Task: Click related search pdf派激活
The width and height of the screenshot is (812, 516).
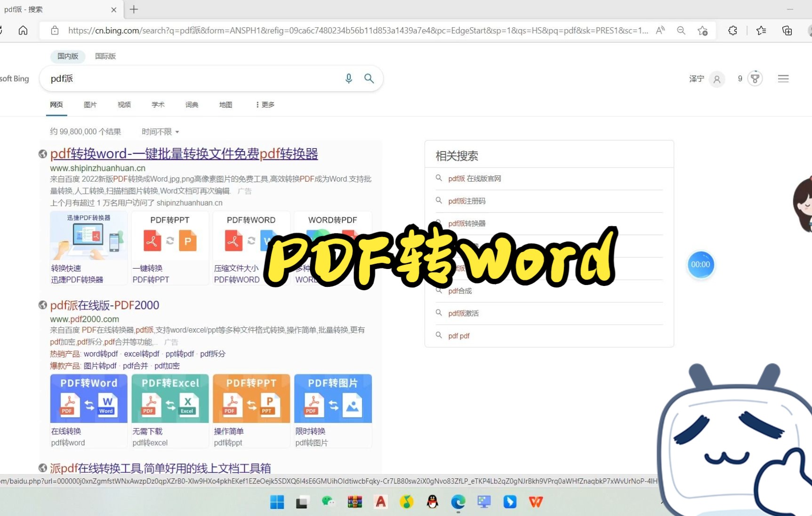Action: (x=463, y=313)
